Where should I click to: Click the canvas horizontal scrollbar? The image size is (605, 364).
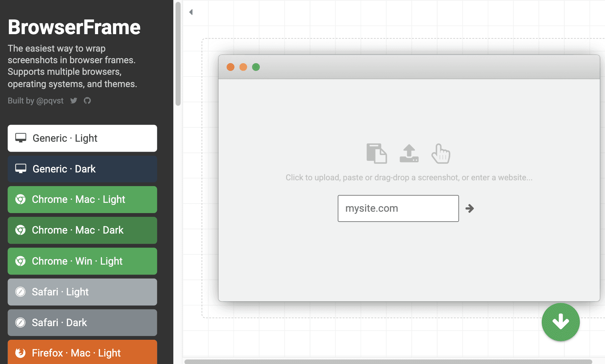(388, 362)
